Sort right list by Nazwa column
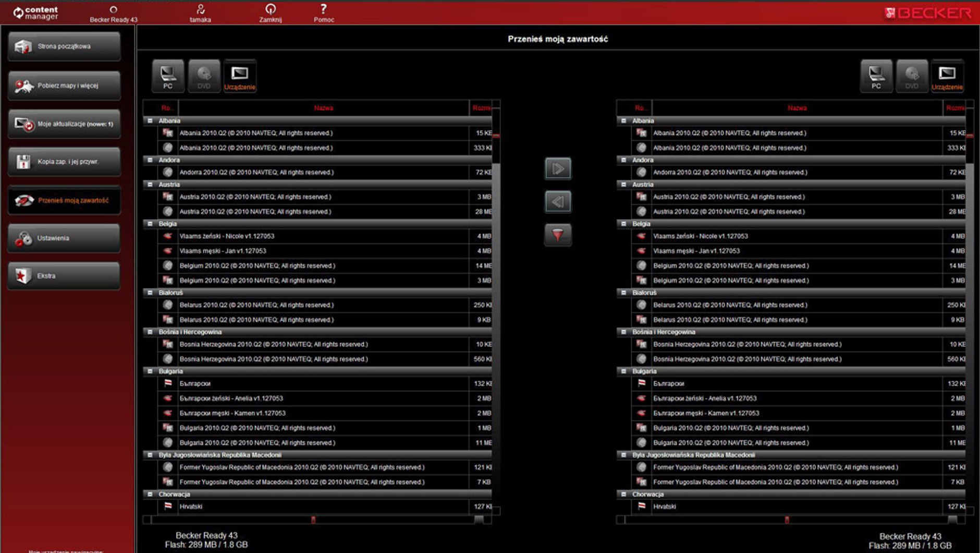 (x=797, y=108)
